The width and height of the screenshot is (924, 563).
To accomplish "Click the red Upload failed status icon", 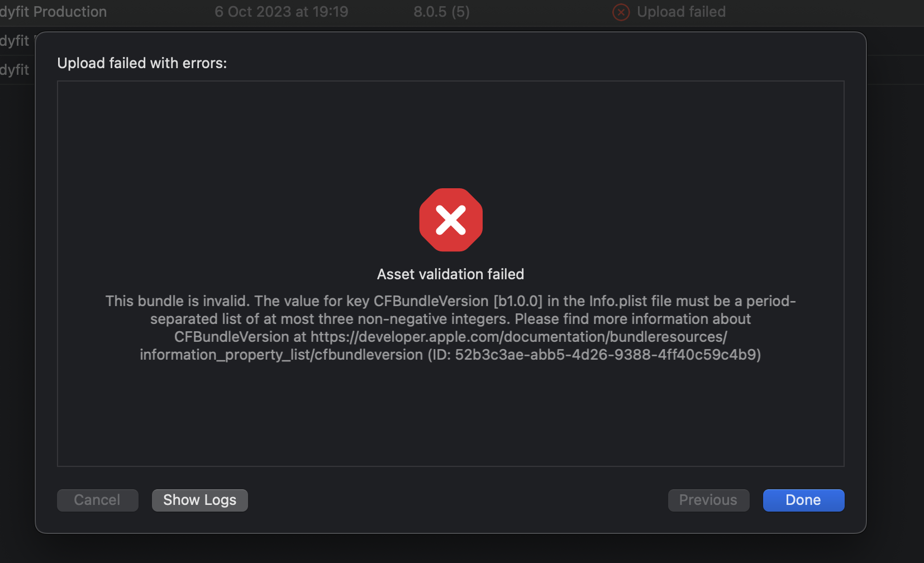I will coord(621,12).
